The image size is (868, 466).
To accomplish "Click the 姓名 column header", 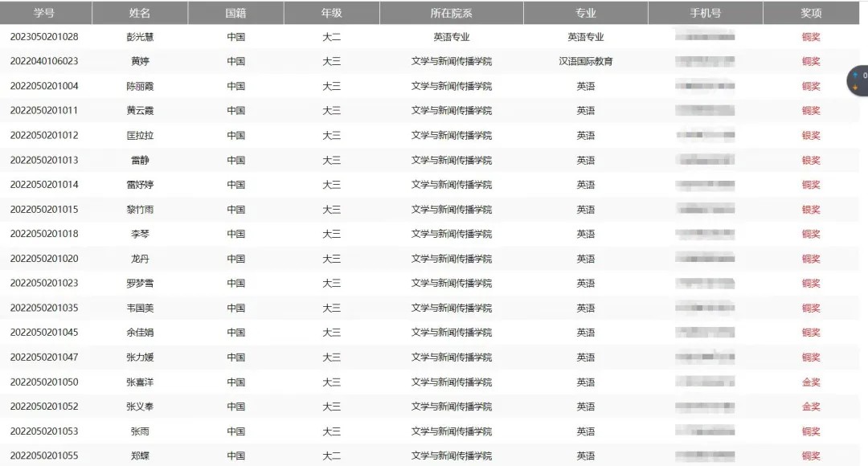I will point(140,13).
